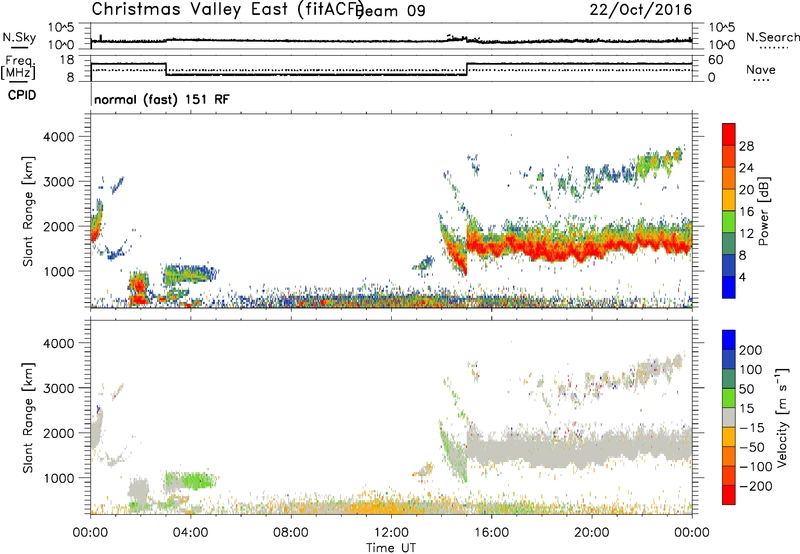This screenshot has height=554, width=800.
Task: Click the '-15' velocity colorbar label
Action: (x=752, y=428)
